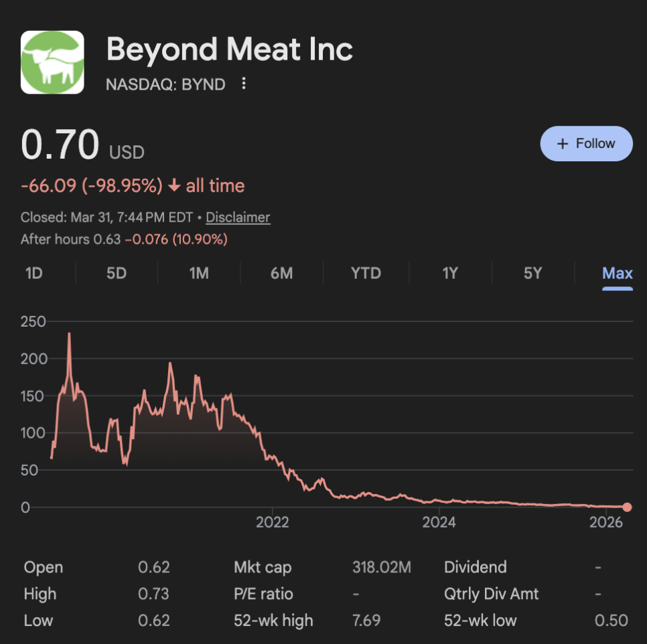This screenshot has width=647, height=644.
Task: Select the 5Y time range tab
Action: pyautogui.click(x=532, y=273)
